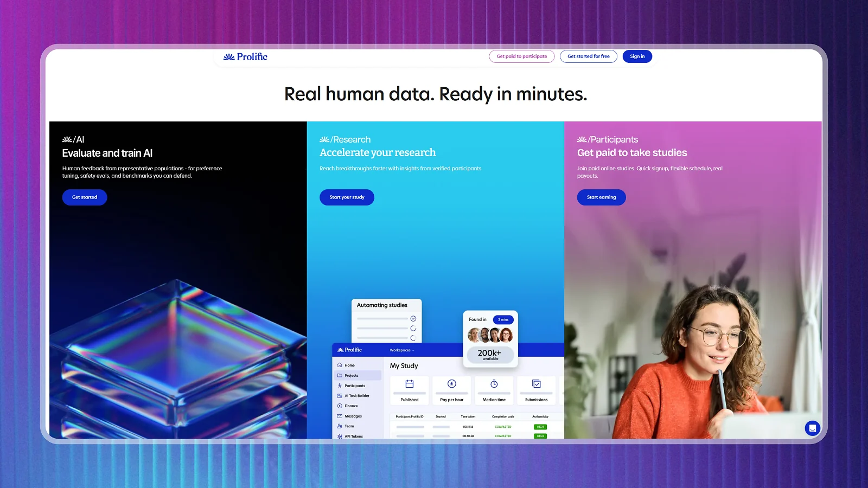Click the My Study heading
This screenshot has height=488, width=868.
pyautogui.click(x=404, y=366)
